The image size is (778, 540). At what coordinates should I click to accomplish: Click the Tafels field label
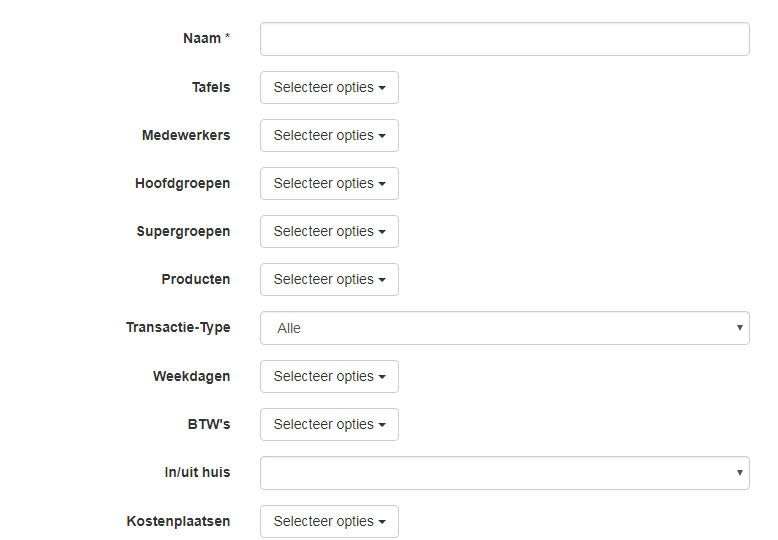[211, 87]
